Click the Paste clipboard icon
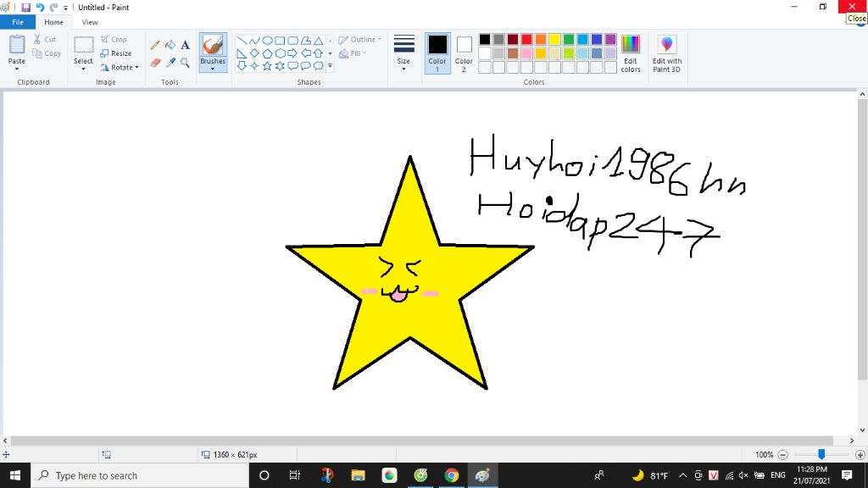The image size is (868, 488). [17, 44]
